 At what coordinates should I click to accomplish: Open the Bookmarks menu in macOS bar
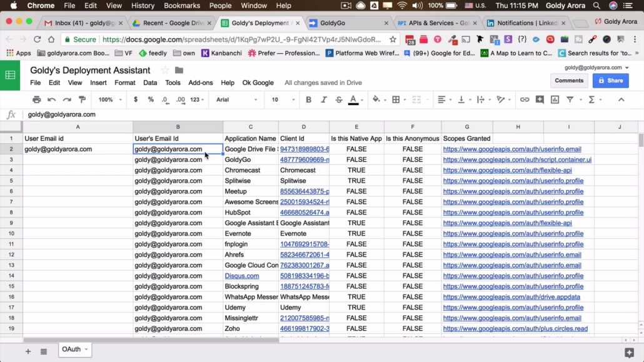[181, 6]
